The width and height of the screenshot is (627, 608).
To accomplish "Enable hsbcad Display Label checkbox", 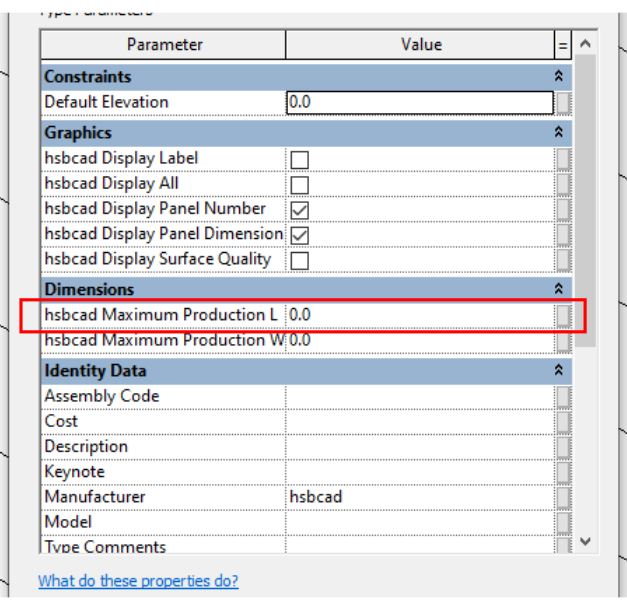I will pyautogui.click(x=299, y=159).
